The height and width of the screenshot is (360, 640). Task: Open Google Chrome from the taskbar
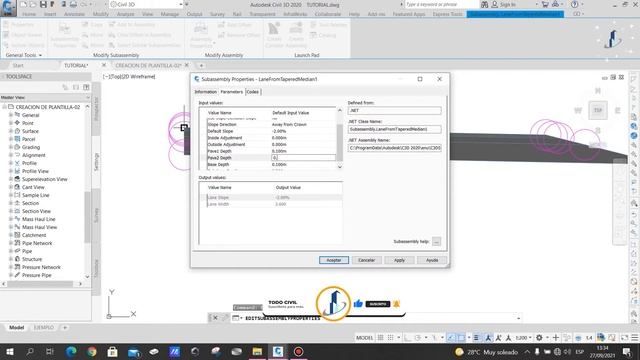(x=92, y=351)
